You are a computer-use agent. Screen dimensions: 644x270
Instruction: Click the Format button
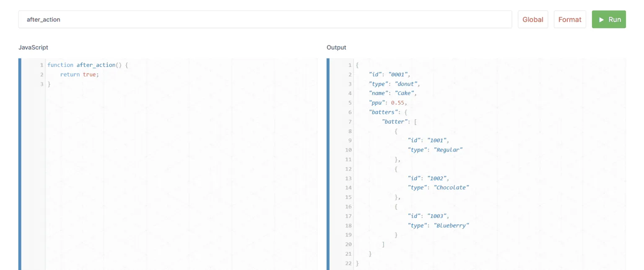pyautogui.click(x=570, y=19)
